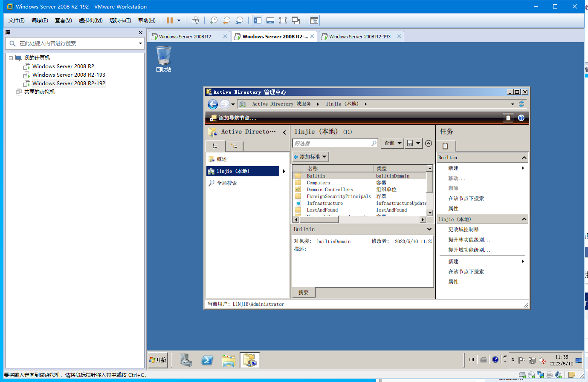The height and width of the screenshot is (382, 588).
Task: Toggle the tasks pane clipboard button in header
Action: click(508, 118)
